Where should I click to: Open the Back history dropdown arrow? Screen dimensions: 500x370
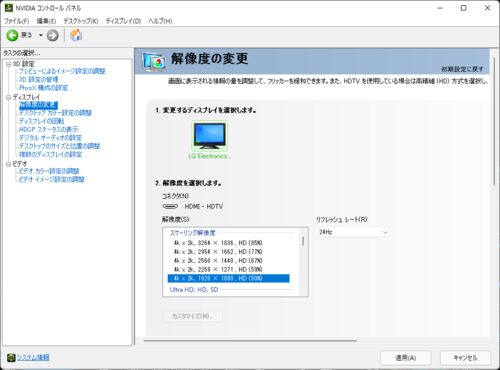(40, 35)
